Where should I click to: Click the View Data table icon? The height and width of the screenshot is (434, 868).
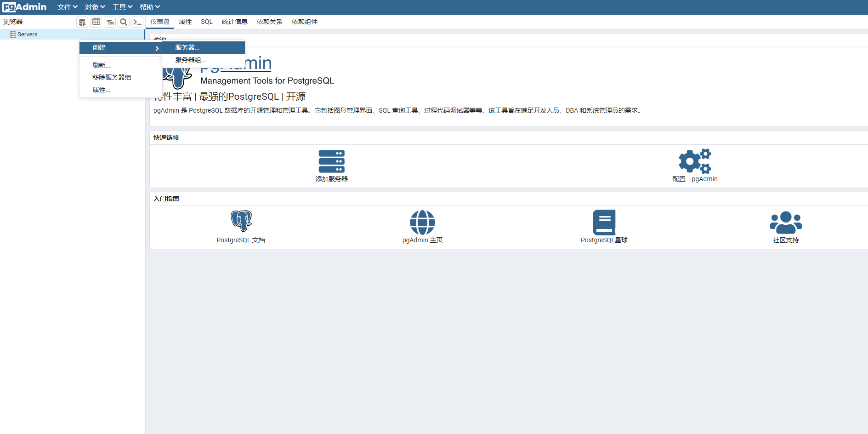[x=96, y=22]
